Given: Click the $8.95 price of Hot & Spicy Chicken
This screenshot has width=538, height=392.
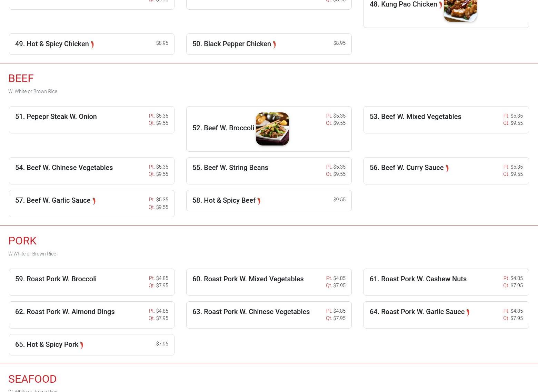Looking at the screenshot, I should coord(162,43).
